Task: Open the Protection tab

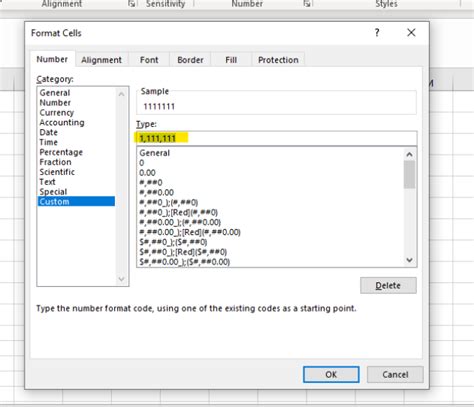Action: [278, 60]
